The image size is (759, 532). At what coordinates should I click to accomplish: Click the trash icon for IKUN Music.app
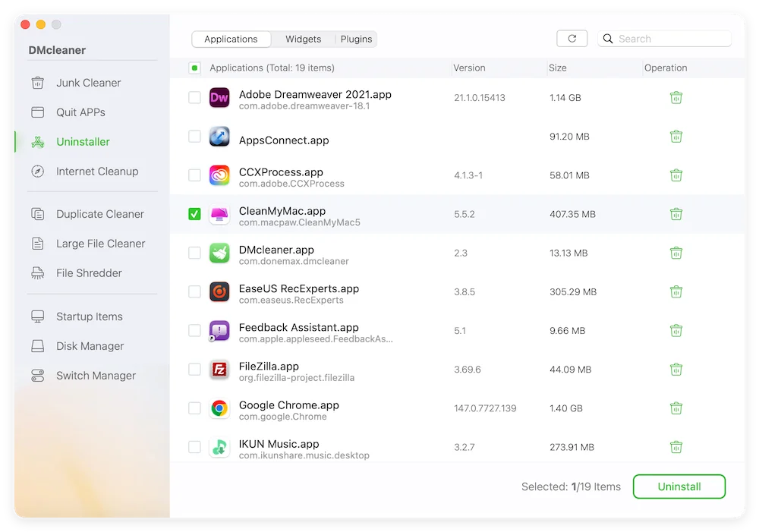click(x=676, y=447)
